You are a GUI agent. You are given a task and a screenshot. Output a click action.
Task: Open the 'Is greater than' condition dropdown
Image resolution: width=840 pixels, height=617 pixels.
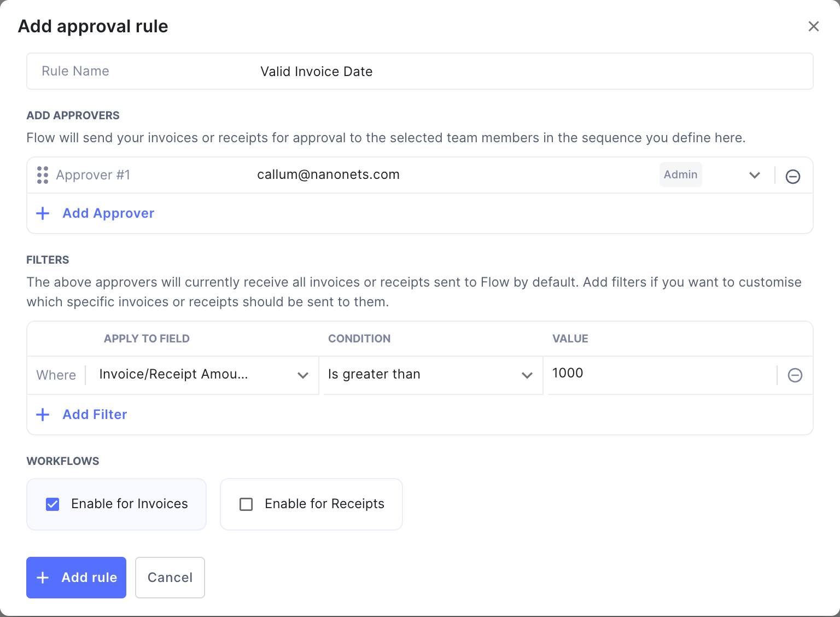tap(527, 375)
